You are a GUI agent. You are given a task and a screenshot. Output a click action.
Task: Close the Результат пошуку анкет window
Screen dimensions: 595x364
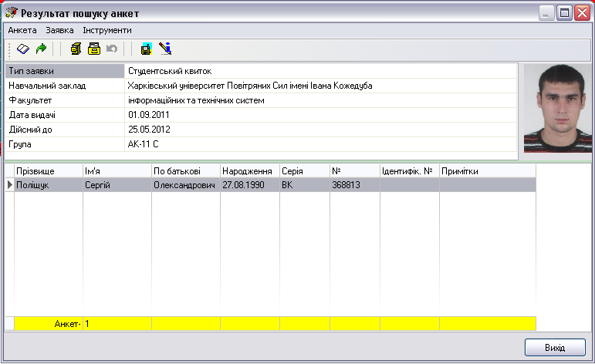tap(582, 13)
